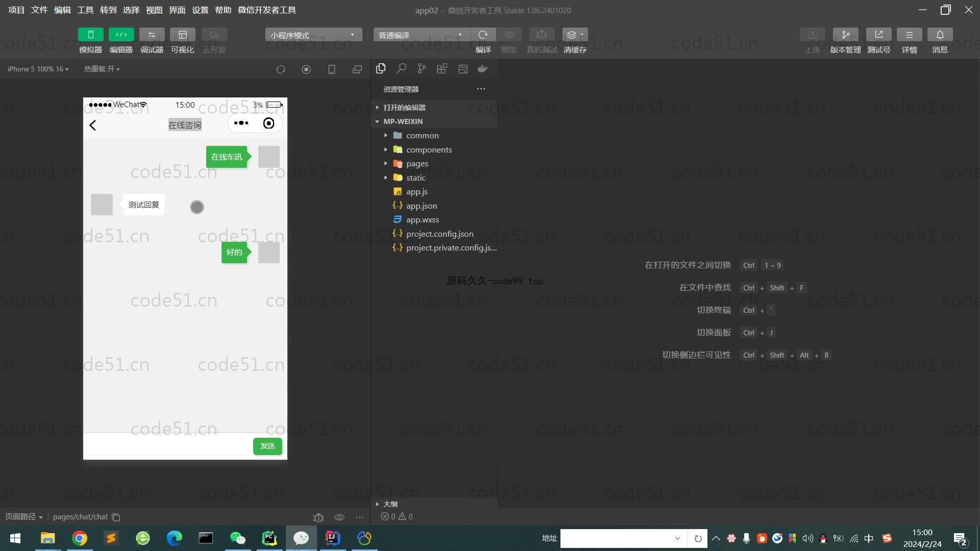The width and height of the screenshot is (980, 551).
Task: Copy the pages/chat/chat path icon
Action: [116, 517]
